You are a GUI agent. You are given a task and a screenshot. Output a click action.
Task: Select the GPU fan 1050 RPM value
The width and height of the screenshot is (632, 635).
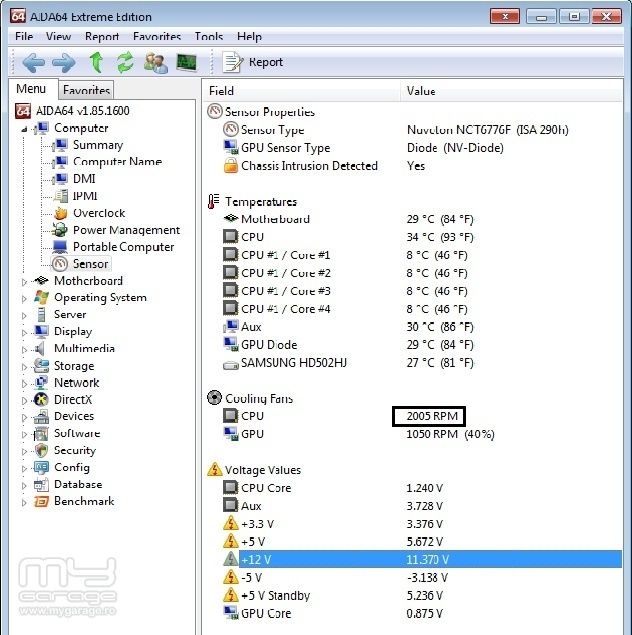pos(450,434)
